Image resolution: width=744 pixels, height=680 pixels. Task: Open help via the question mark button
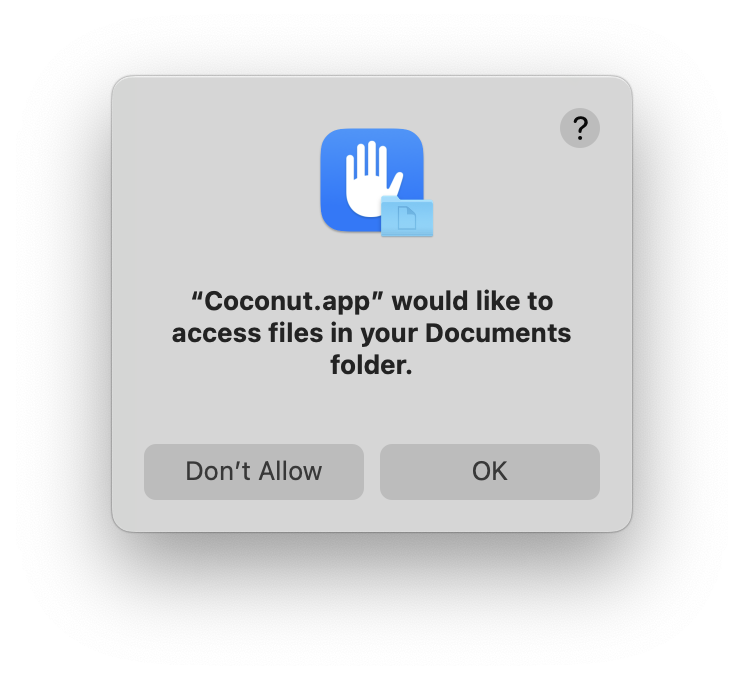pyautogui.click(x=579, y=128)
